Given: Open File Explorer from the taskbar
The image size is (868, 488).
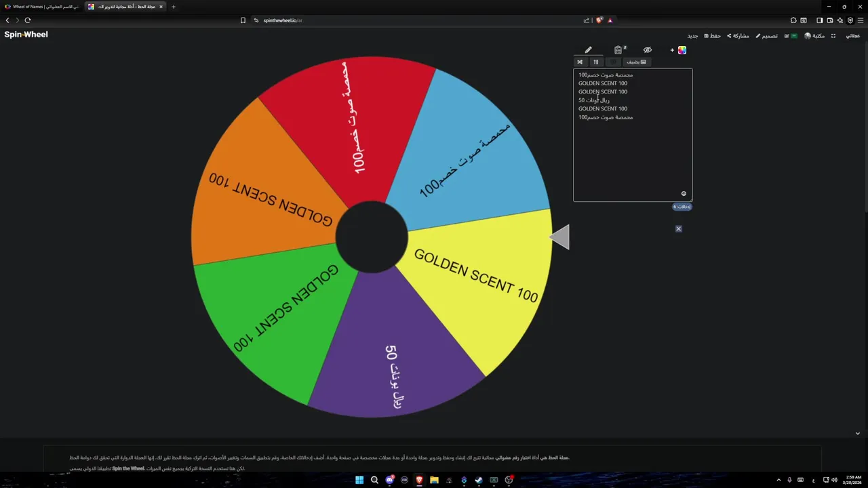Looking at the screenshot, I should click(x=434, y=480).
